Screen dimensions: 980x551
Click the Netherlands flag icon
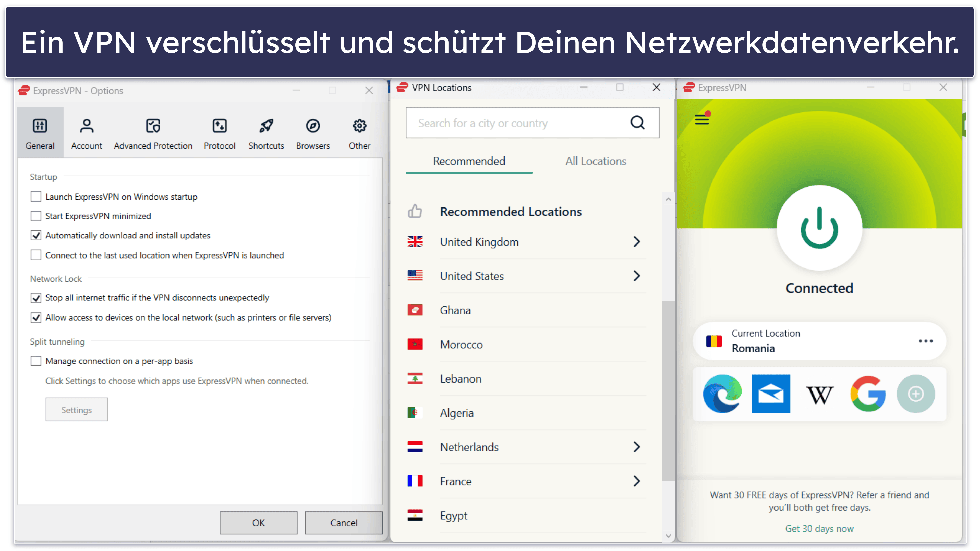(x=415, y=447)
